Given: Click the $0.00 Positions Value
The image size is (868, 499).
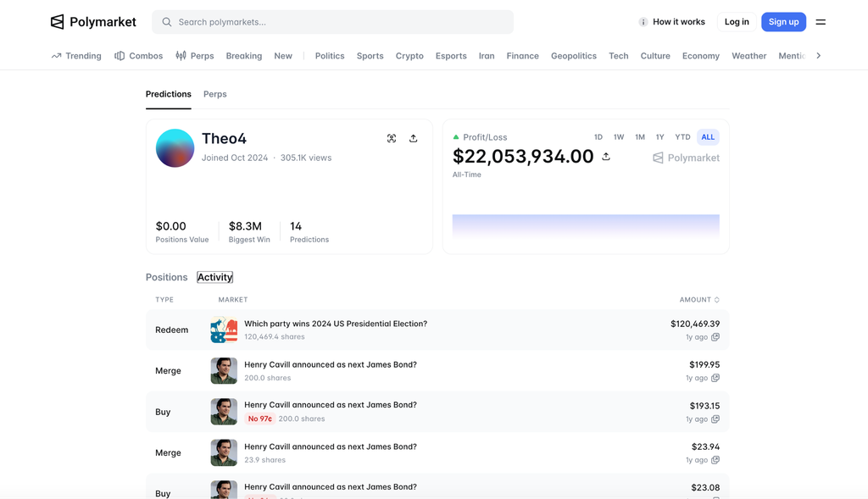Looking at the screenshot, I should coord(170,226).
